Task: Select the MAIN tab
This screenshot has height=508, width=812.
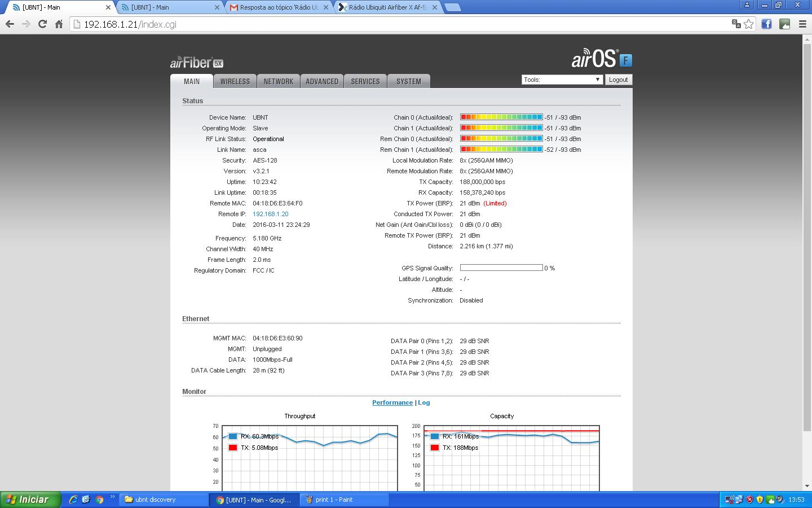Action: [192, 81]
